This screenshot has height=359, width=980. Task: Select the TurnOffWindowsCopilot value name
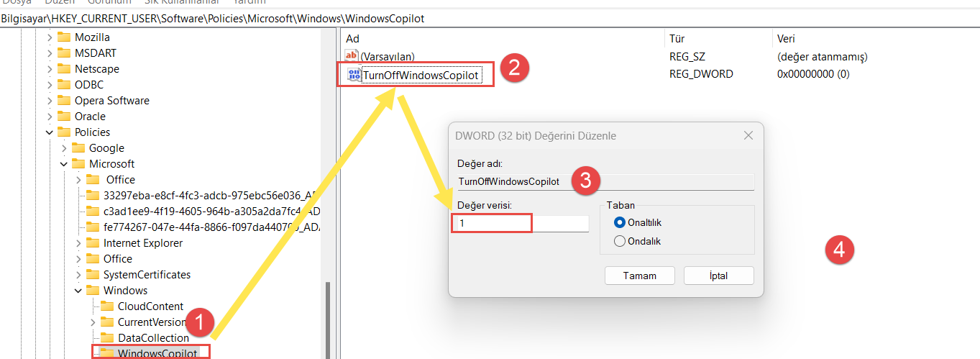[421, 75]
